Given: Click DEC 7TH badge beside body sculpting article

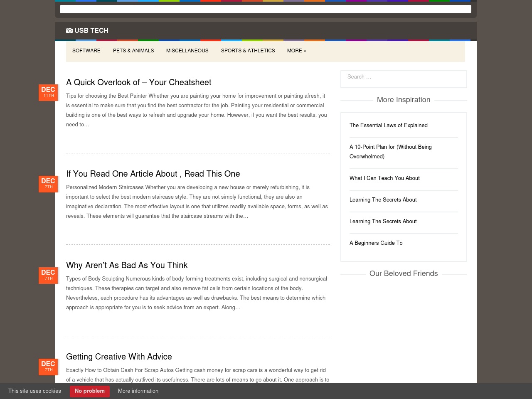Looking at the screenshot, I should [x=48, y=275].
